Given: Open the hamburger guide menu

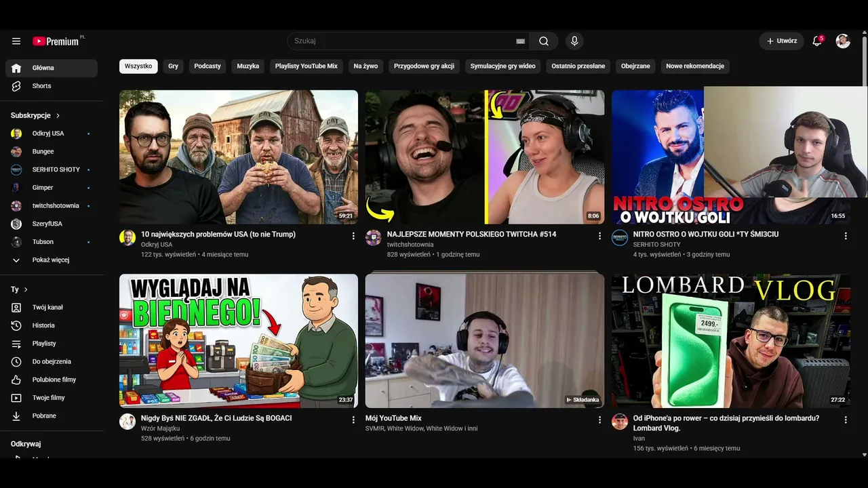Looking at the screenshot, I should pos(16,41).
